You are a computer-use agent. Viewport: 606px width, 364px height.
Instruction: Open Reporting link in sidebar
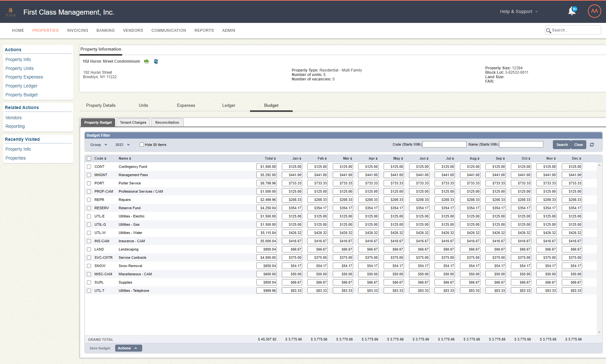click(15, 126)
